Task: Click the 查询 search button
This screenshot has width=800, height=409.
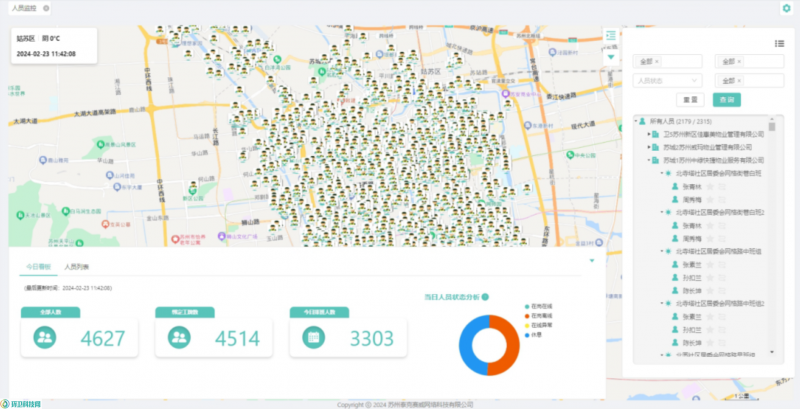Action: (726, 100)
